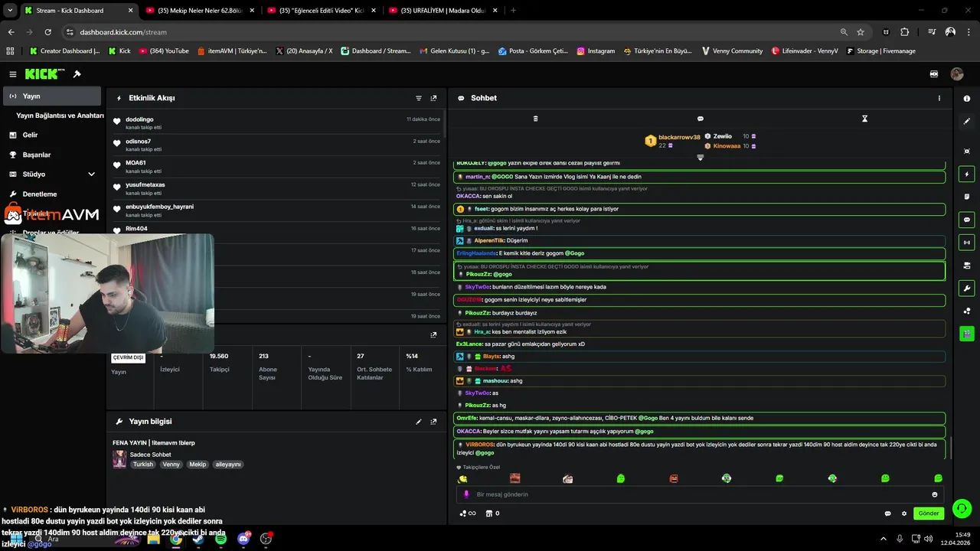Click the info icon in right sidebar
980x551 pixels.
pos(967,99)
